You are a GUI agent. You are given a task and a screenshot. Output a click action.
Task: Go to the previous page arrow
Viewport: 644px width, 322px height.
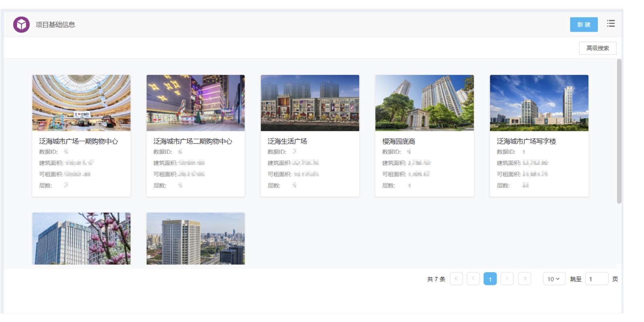point(473,279)
